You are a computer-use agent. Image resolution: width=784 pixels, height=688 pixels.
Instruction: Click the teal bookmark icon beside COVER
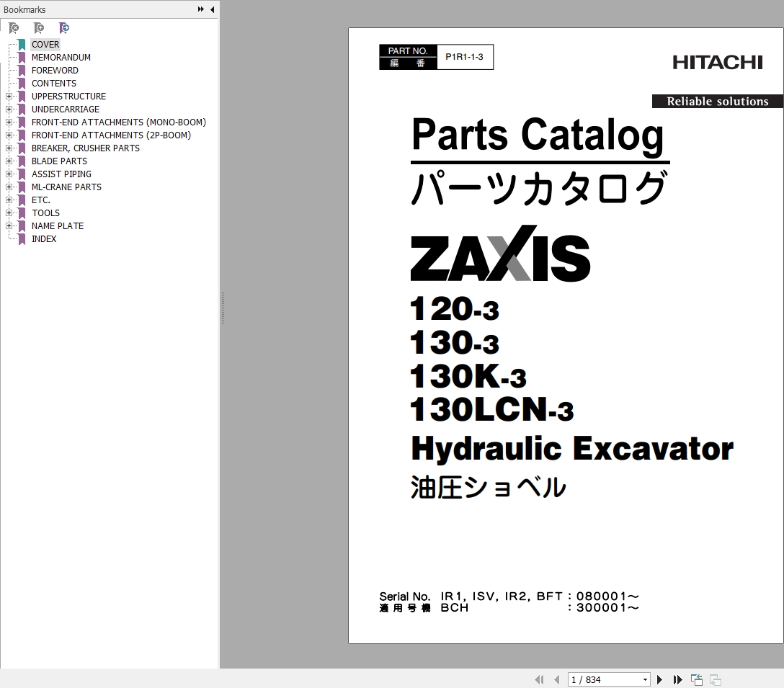pos(22,45)
